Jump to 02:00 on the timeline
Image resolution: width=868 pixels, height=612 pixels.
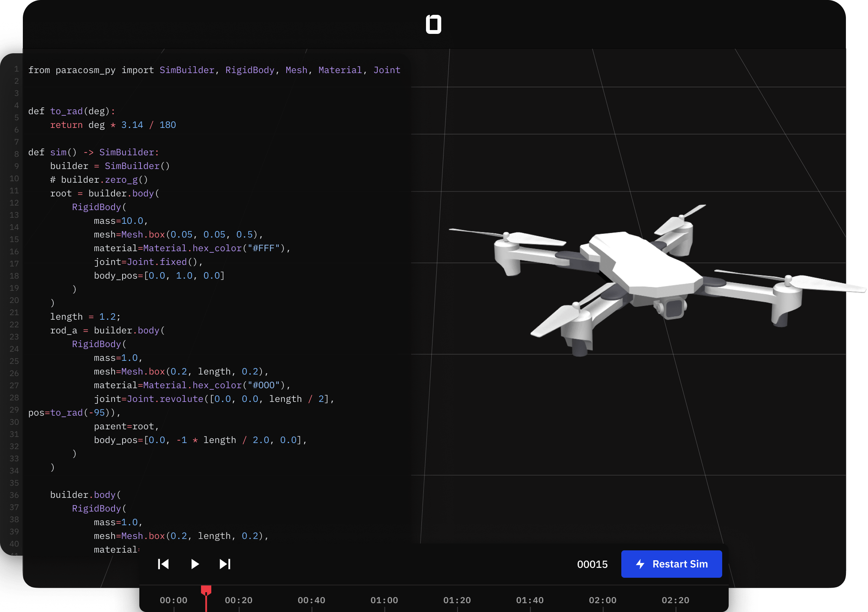tap(603, 600)
